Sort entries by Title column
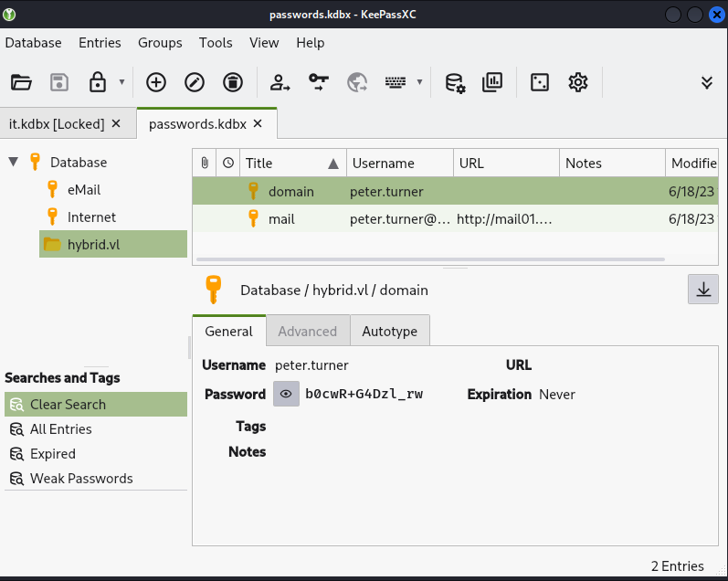 (293, 163)
